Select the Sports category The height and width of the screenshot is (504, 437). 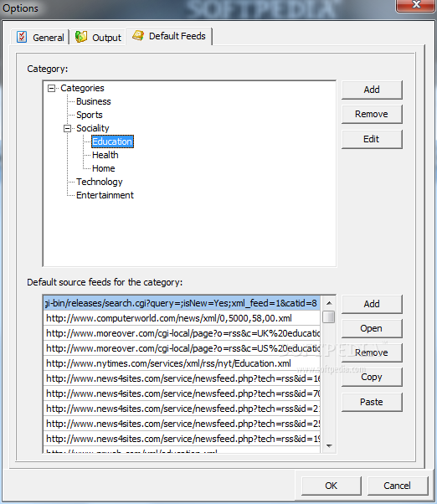(x=90, y=115)
